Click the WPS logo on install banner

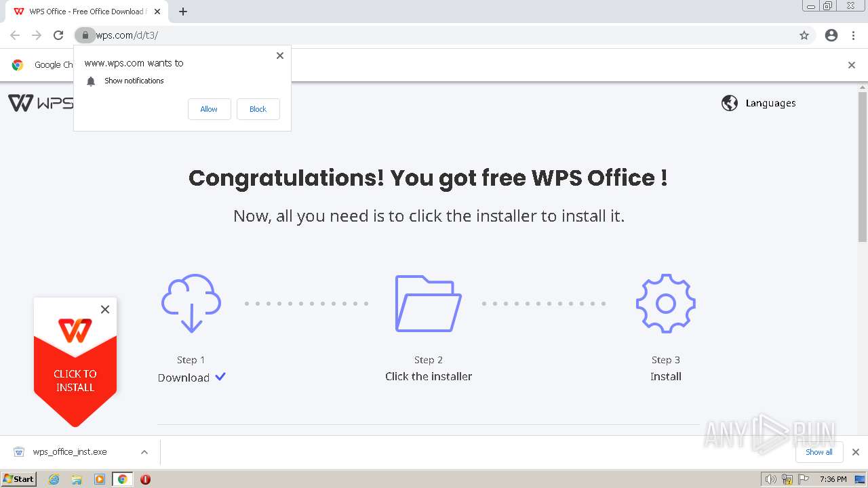[x=75, y=331]
